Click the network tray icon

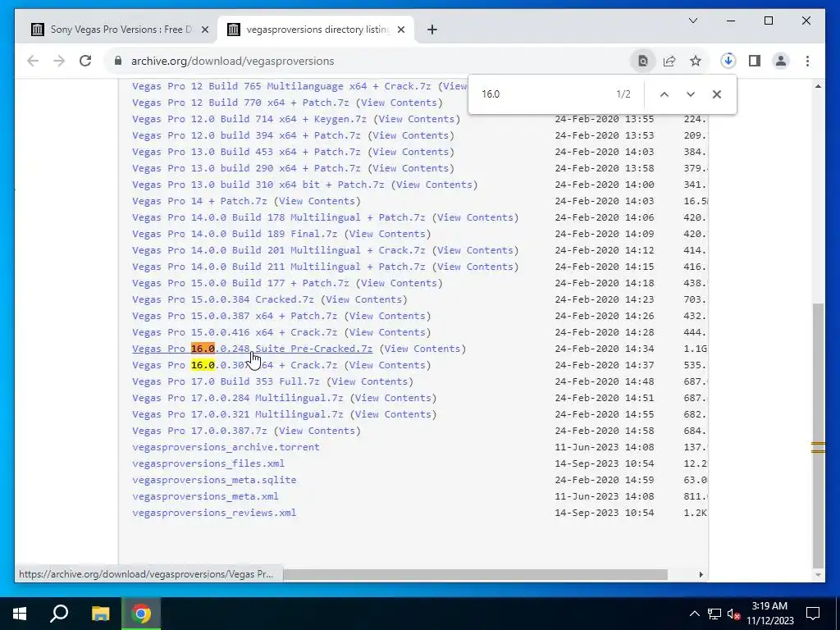click(714, 614)
